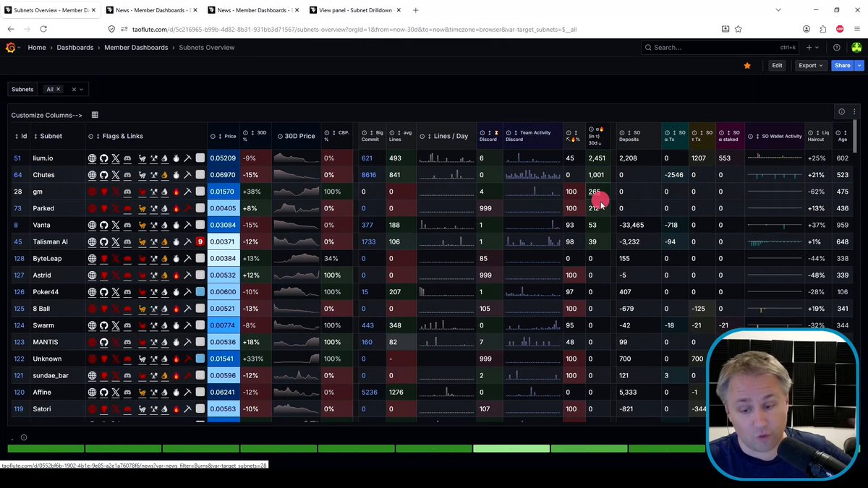Viewport: 868px width, 488px height.
Task: Click the 0.06241 price cell for Affine
Action: tap(223, 393)
